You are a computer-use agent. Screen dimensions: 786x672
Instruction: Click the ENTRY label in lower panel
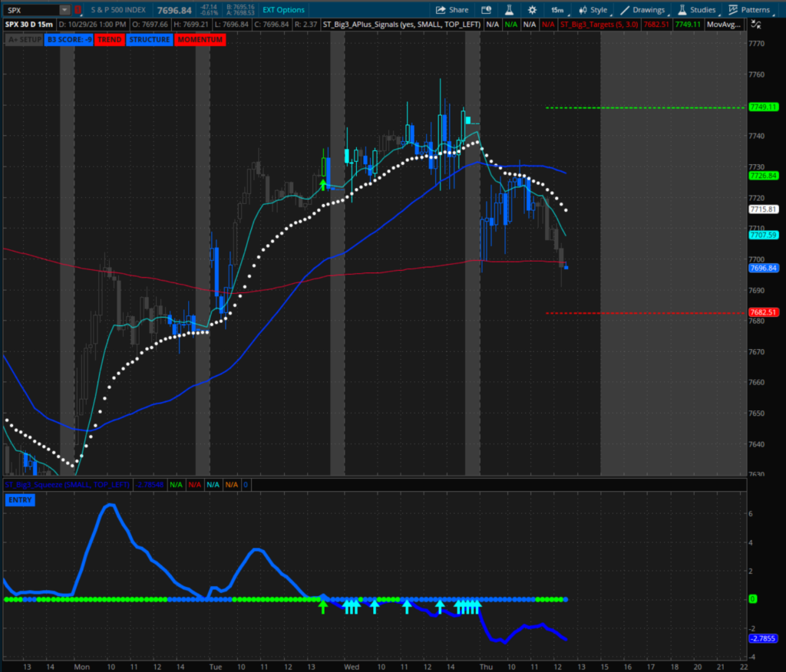point(20,500)
